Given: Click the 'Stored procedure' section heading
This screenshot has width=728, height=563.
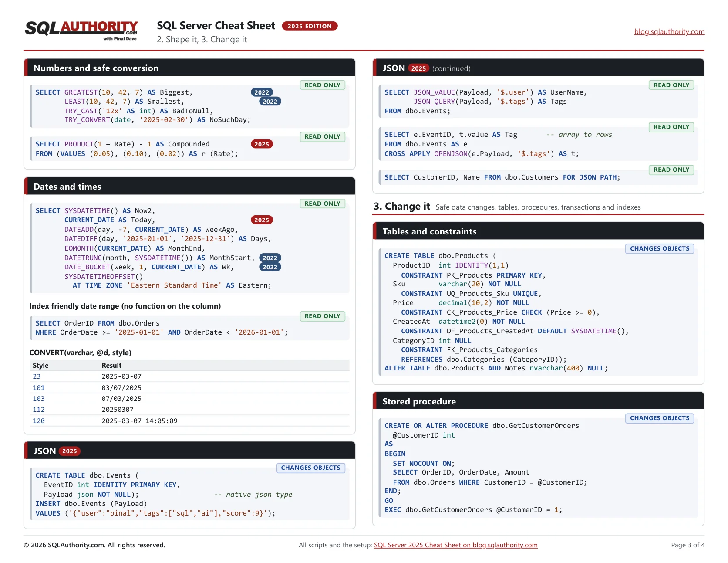Looking at the screenshot, I should 419,401.
